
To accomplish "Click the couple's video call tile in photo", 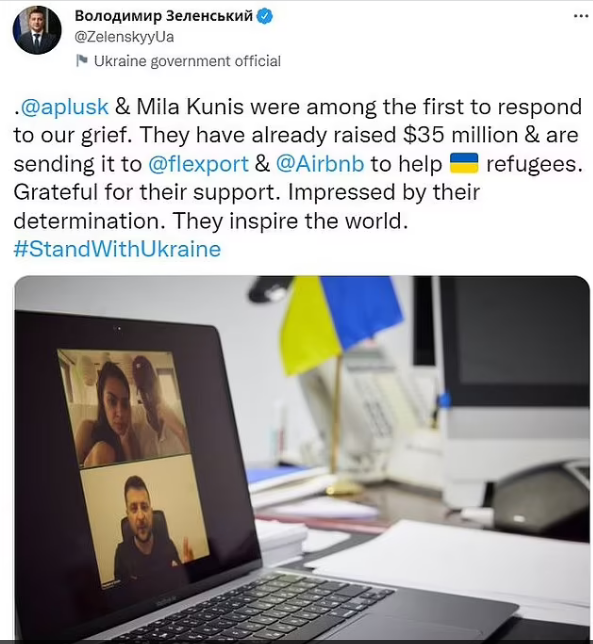I will tap(123, 408).
